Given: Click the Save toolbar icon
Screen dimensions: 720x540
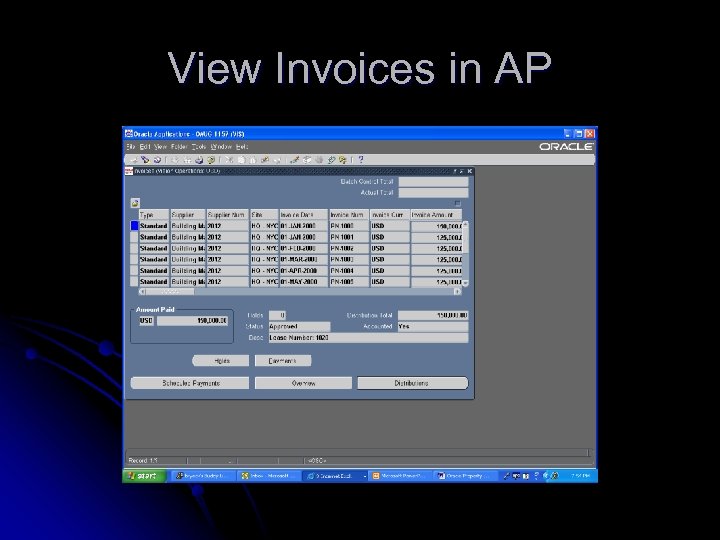Looking at the screenshot, I should 175,160.
